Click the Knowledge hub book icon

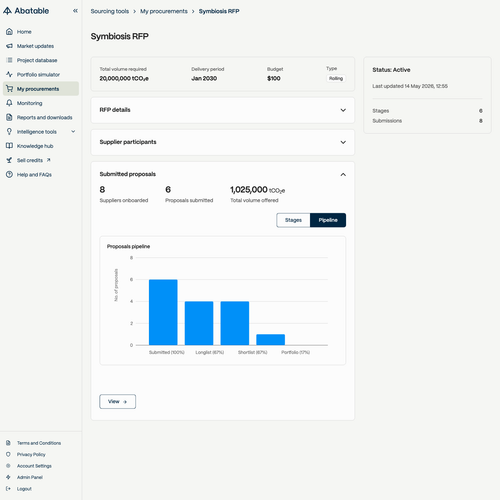pyautogui.click(x=9, y=146)
